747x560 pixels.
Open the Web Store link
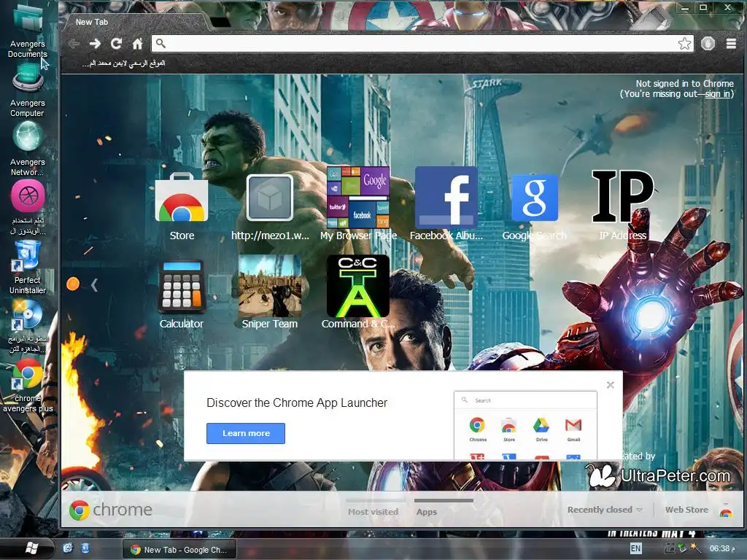pyautogui.click(x=686, y=510)
